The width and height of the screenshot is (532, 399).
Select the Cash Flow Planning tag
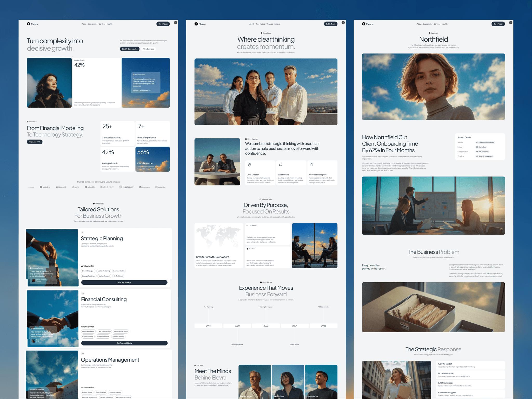(104, 331)
